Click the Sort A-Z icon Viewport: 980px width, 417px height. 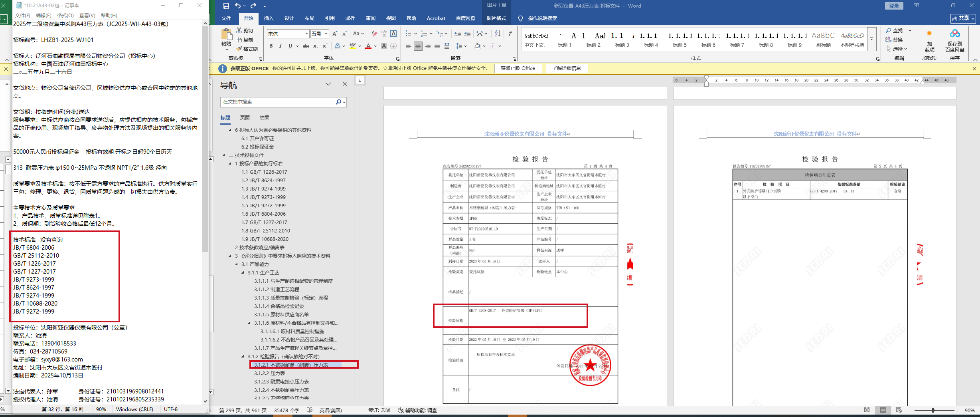click(x=498, y=34)
